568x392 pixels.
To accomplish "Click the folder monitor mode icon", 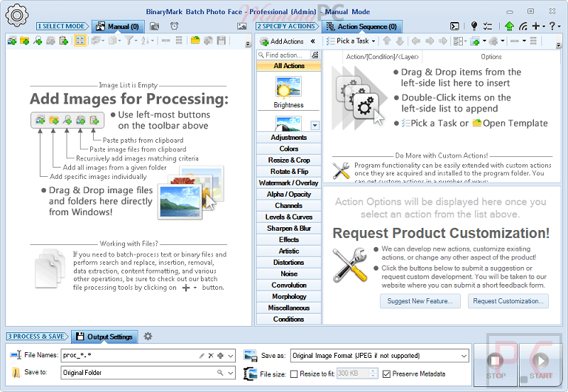I will 155,26.
